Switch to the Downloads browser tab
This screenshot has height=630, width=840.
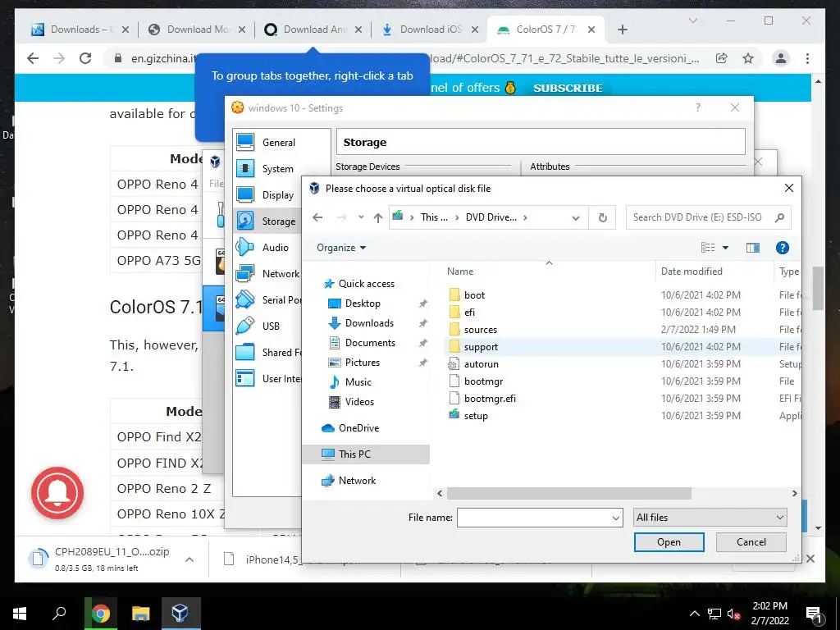coord(80,30)
